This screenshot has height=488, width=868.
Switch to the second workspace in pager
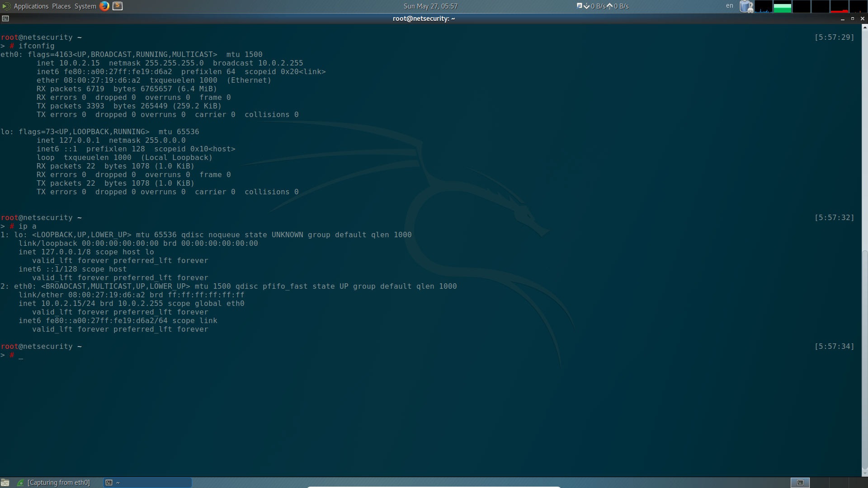tap(820, 483)
